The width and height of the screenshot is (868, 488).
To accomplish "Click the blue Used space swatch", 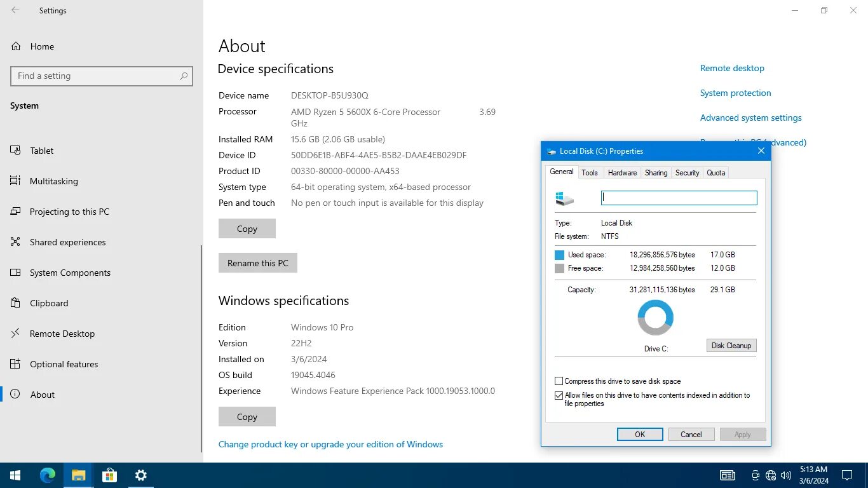I will 559,255.
